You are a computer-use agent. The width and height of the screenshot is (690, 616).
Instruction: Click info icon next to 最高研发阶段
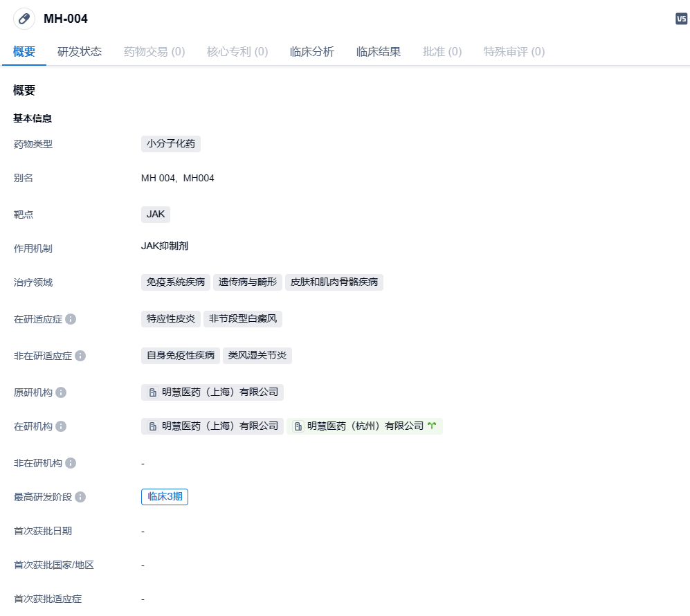(80, 497)
